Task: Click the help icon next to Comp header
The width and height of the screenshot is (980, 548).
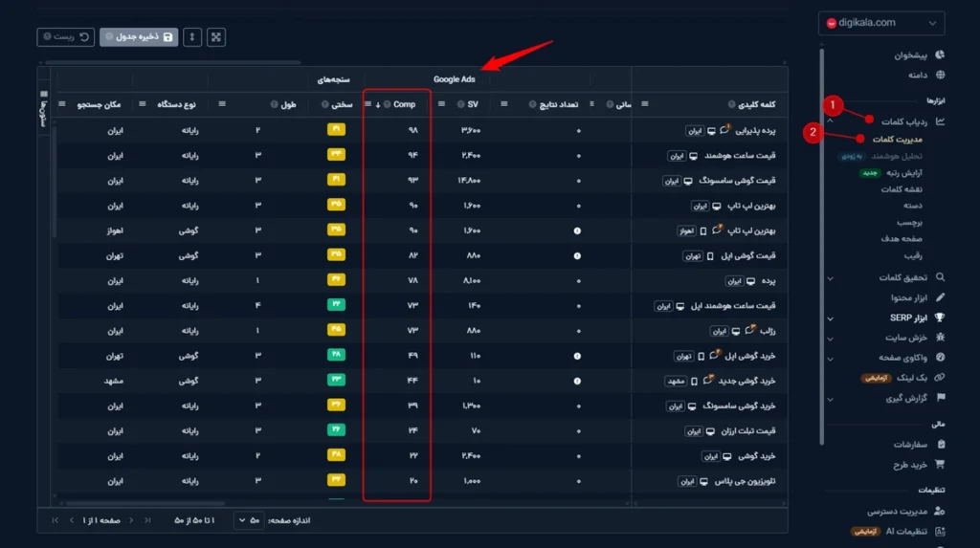Action: 388,104
